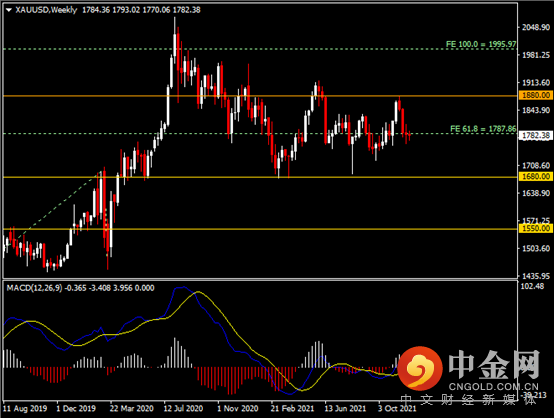Click the 1503.60 price axis value
The image size is (554, 418).
(536, 248)
